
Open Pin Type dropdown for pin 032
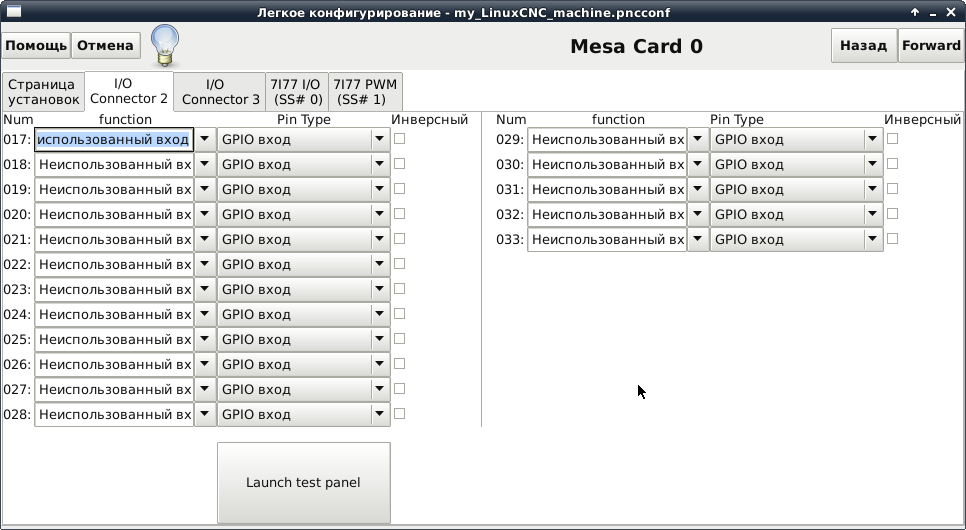pyautogui.click(x=797, y=214)
